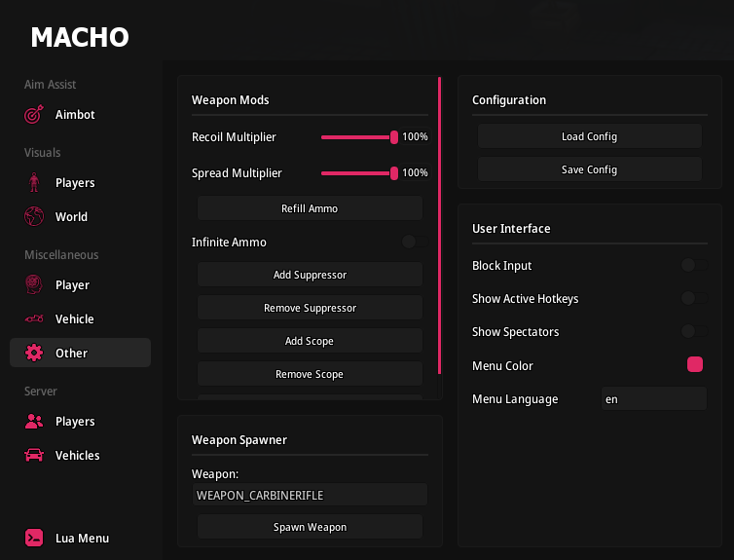Select the World globe icon
Viewport: 734px width, 560px height.
tap(34, 217)
